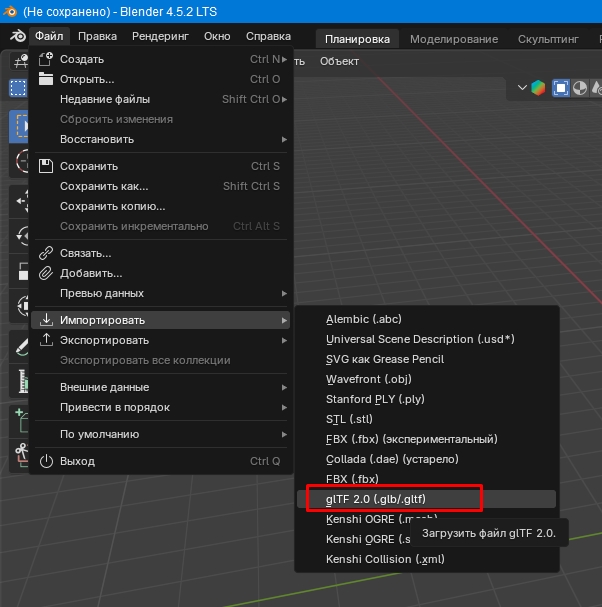
Task: Switch to the Моделирование workspace tab
Action: [x=454, y=39]
